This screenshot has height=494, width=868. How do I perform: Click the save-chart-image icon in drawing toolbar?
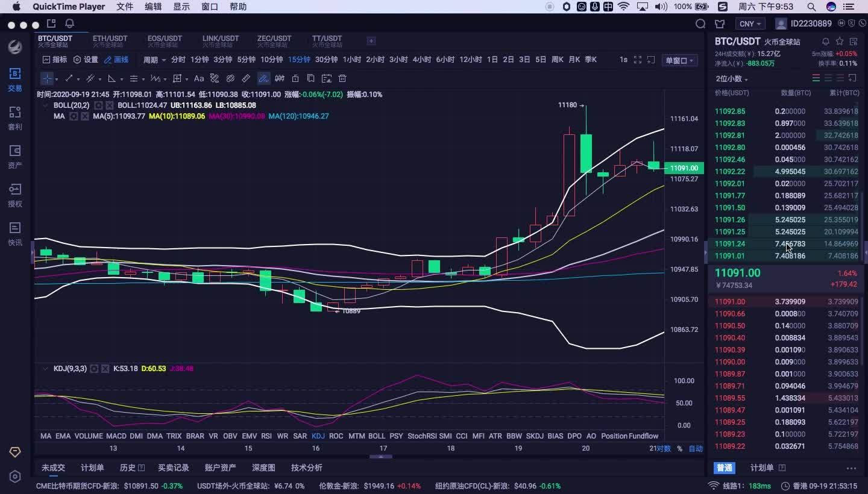coord(327,78)
